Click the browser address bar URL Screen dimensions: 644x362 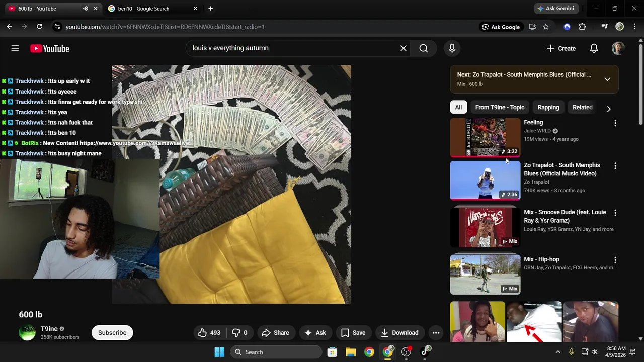pyautogui.click(x=165, y=27)
